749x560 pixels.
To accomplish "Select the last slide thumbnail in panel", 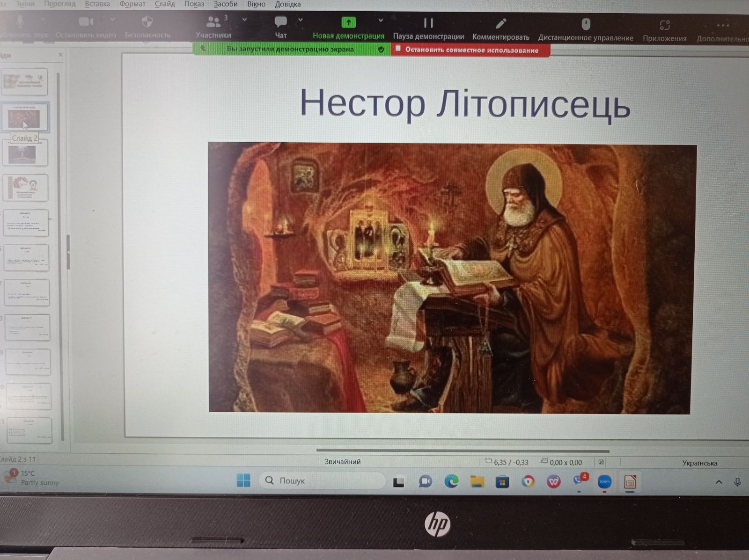I will coord(29,429).
